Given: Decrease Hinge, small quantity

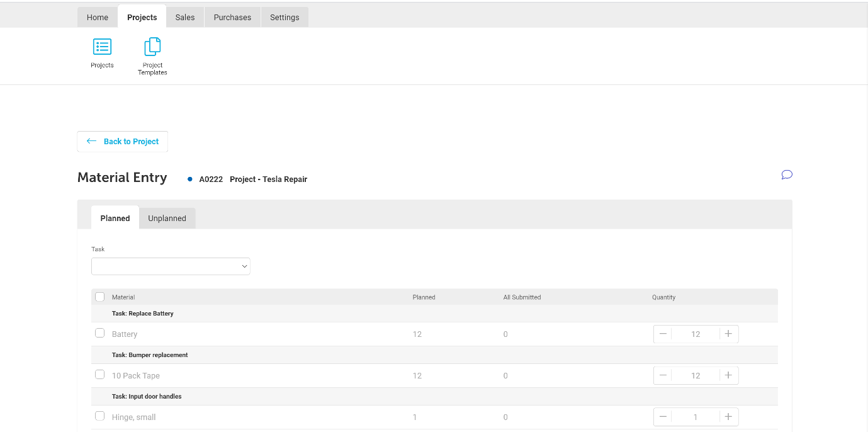Looking at the screenshot, I should pos(663,417).
